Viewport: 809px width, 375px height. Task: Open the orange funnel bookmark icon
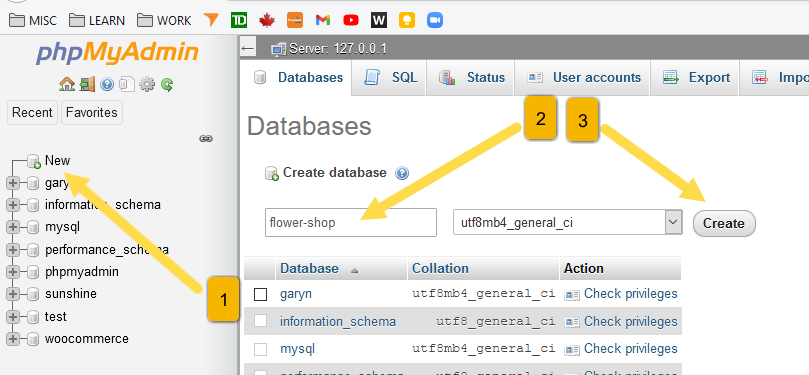pos(211,20)
